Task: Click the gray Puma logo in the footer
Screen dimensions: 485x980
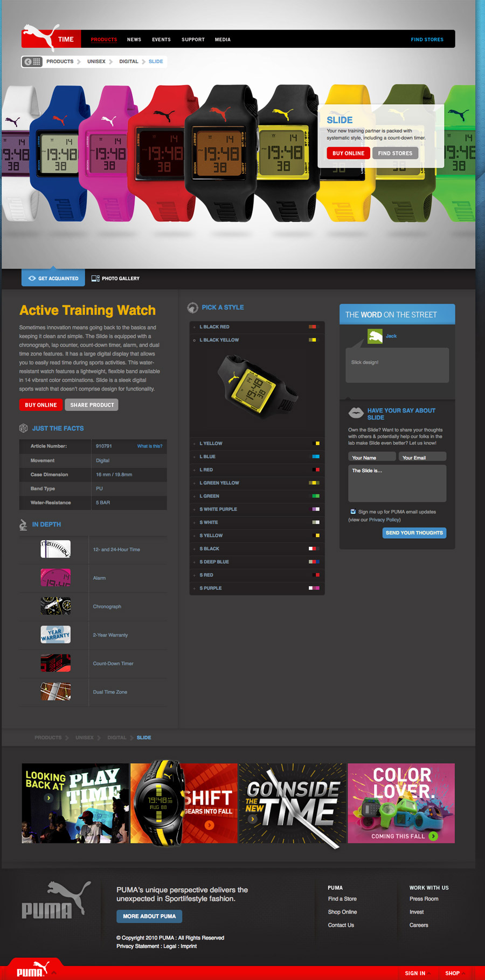Action: pyautogui.click(x=56, y=900)
